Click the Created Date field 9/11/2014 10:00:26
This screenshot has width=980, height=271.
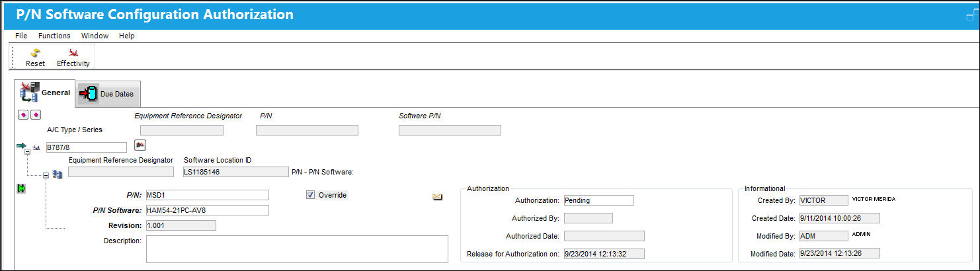pos(839,218)
